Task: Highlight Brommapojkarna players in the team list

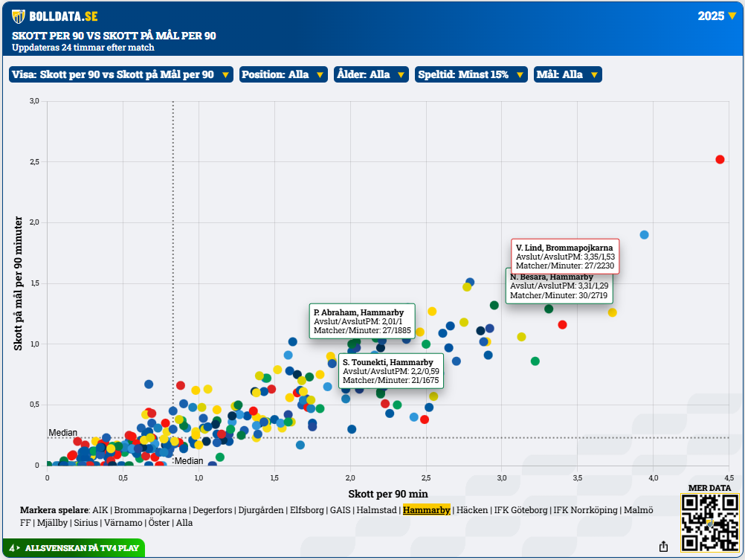Action: pyautogui.click(x=150, y=510)
